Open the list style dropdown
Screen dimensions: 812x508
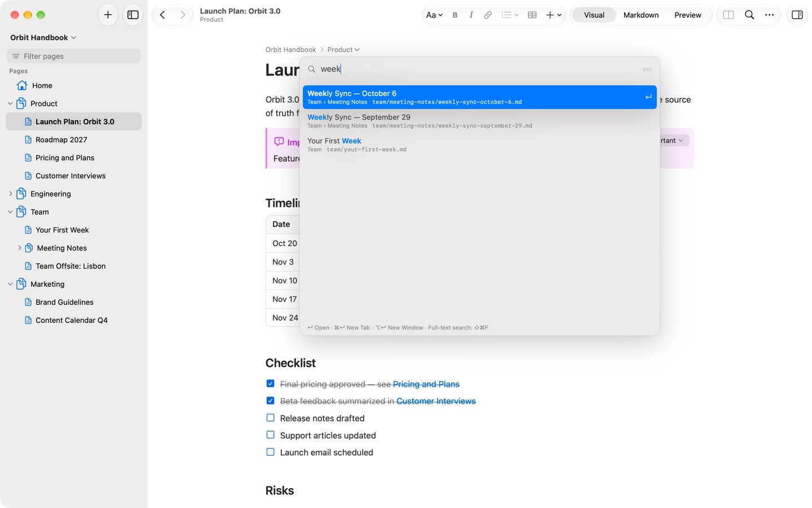510,15
